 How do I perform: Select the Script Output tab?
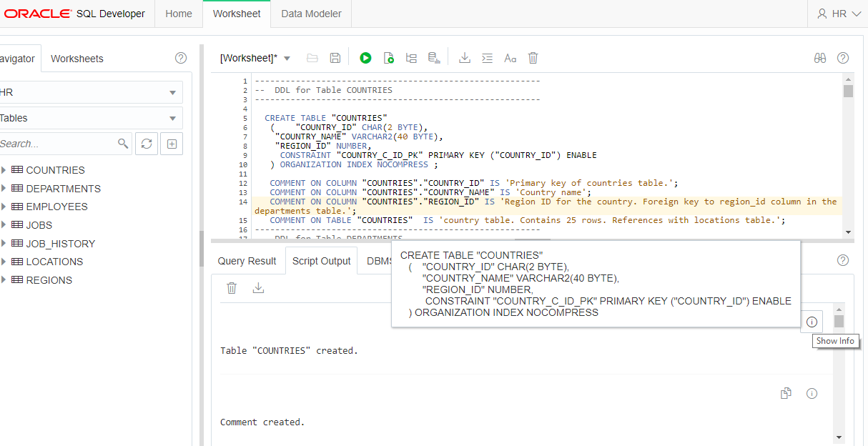pos(322,261)
